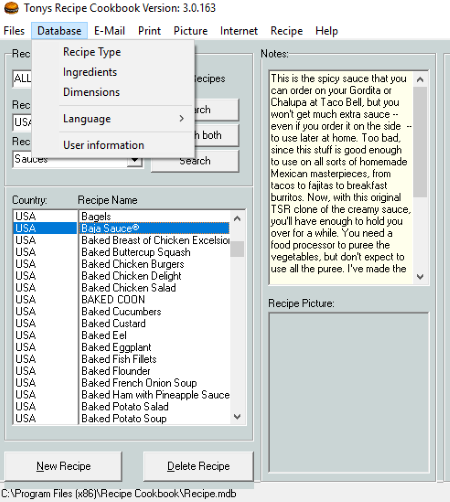Image resolution: width=450 pixels, height=502 pixels.
Task: Select Baked Ham with Pineapple Sauce recipe
Action: (x=155, y=395)
